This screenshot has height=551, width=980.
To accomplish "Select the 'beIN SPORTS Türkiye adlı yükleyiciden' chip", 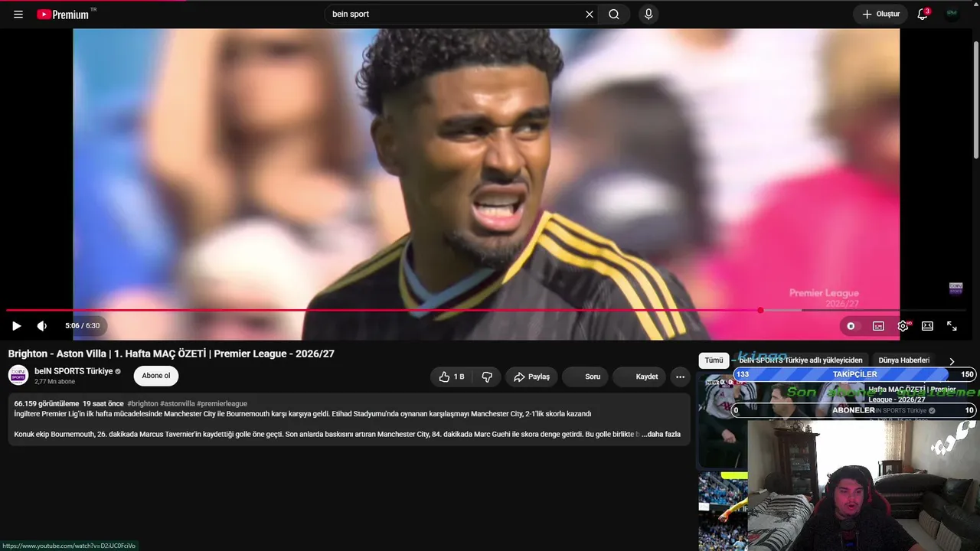I will pos(801,360).
